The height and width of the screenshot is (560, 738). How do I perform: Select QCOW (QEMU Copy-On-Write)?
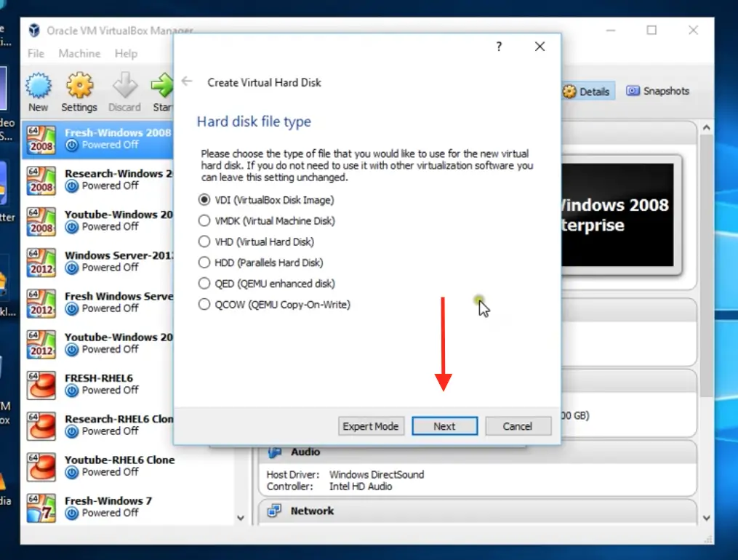point(204,304)
